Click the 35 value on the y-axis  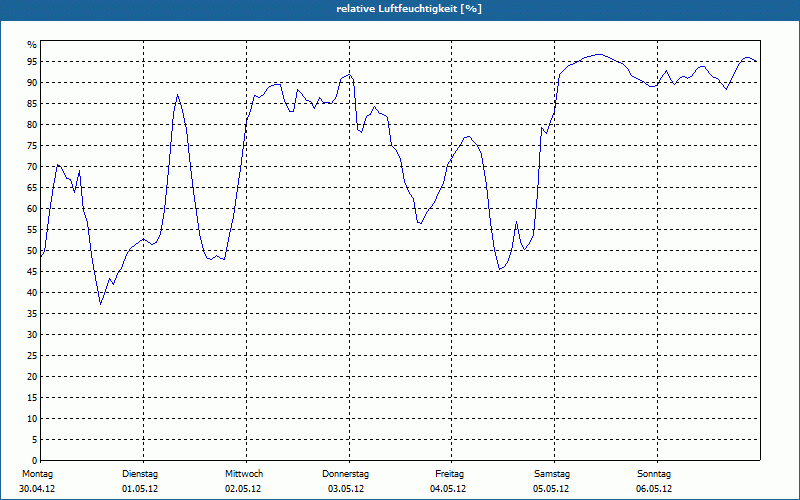click(32, 314)
